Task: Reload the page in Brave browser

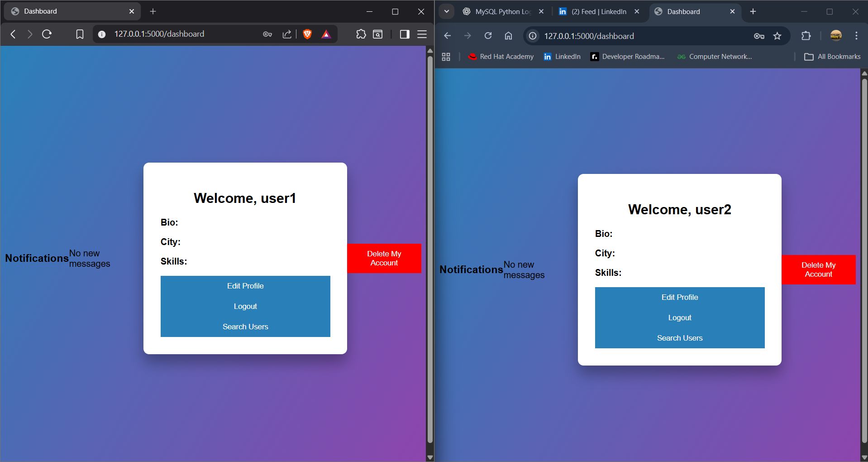Action: click(47, 34)
